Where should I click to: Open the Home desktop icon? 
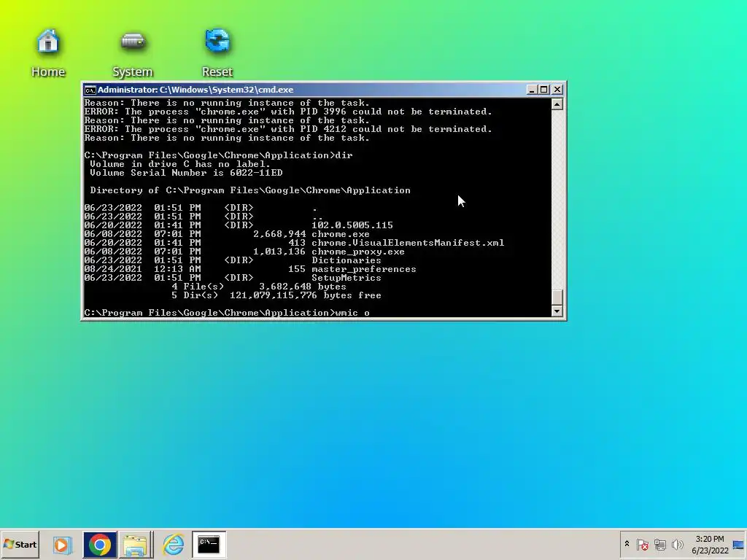point(48,52)
